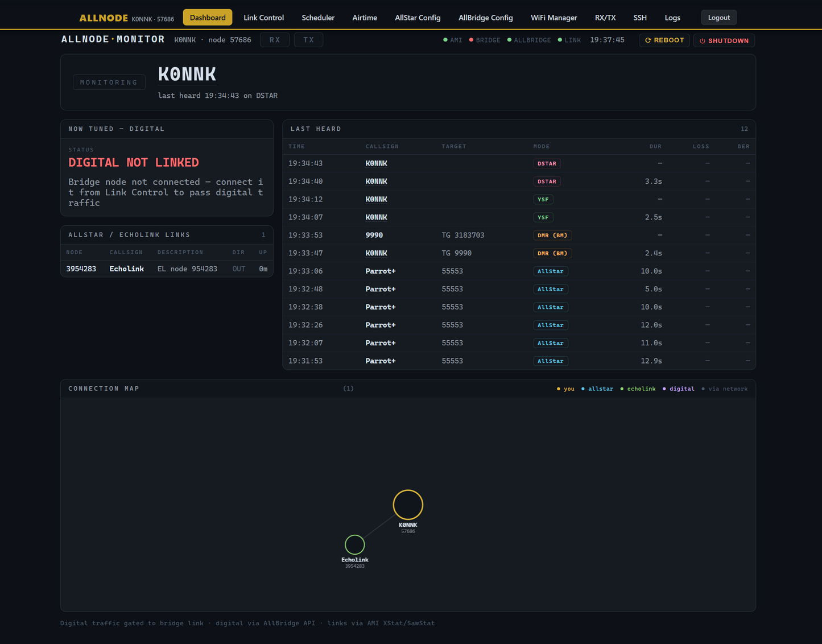Image resolution: width=822 pixels, height=644 pixels.
Task: Click K0NNK callsign in 19:34:07 row
Action: click(376, 217)
